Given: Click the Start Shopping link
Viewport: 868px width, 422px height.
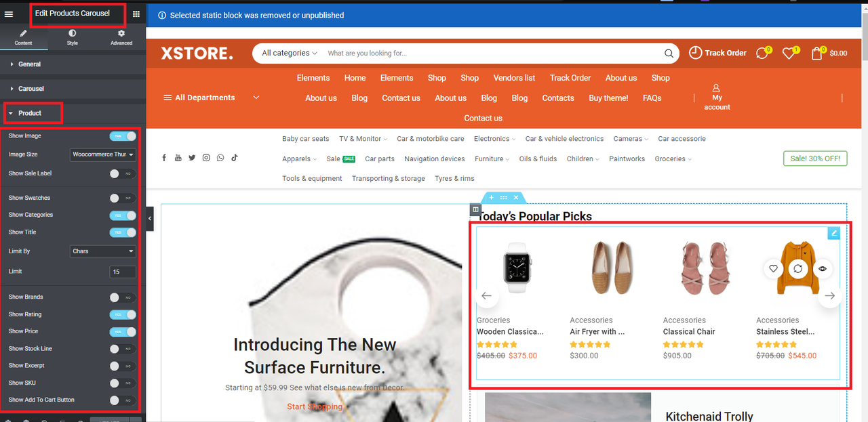Looking at the screenshot, I should [x=315, y=406].
